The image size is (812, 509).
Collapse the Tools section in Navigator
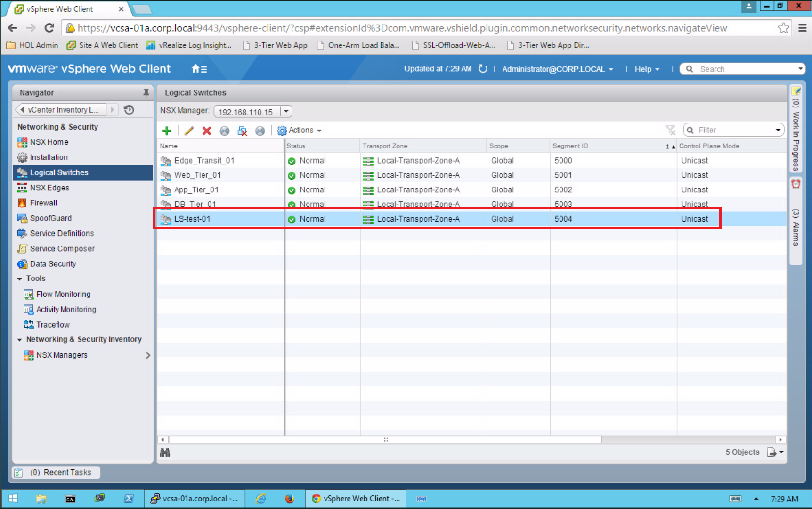click(x=20, y=279)
